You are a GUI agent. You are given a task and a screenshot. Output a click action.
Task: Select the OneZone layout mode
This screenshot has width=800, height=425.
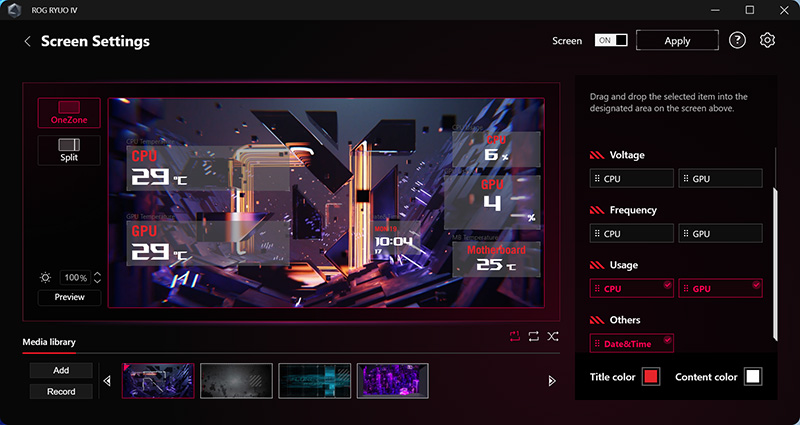click(69, 113)
